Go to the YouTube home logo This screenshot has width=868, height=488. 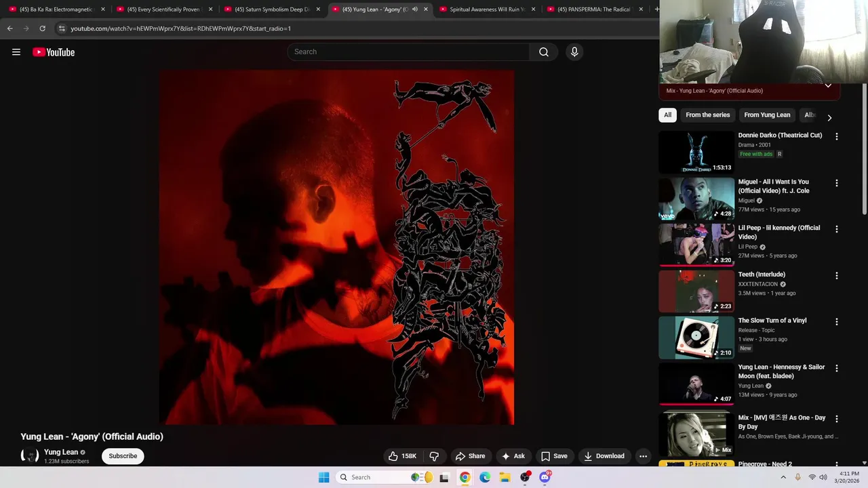pos(54,52)
